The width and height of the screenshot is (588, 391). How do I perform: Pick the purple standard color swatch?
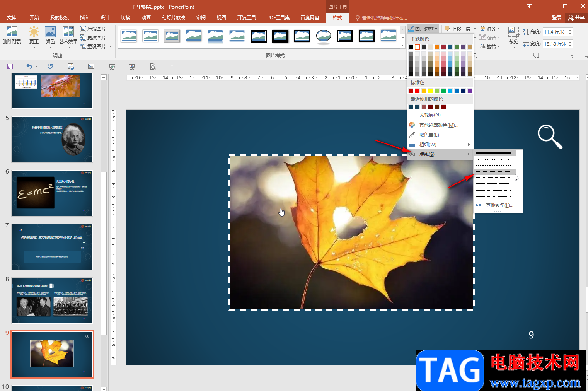coord(470,90)
